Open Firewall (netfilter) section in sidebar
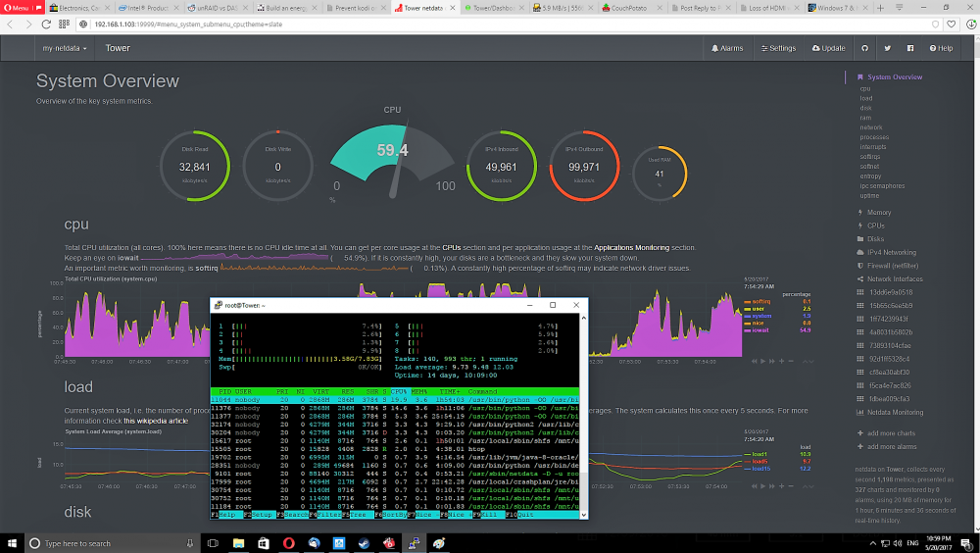Image resolution: width=980 pixels, height=553 pixels. (893, 266)
